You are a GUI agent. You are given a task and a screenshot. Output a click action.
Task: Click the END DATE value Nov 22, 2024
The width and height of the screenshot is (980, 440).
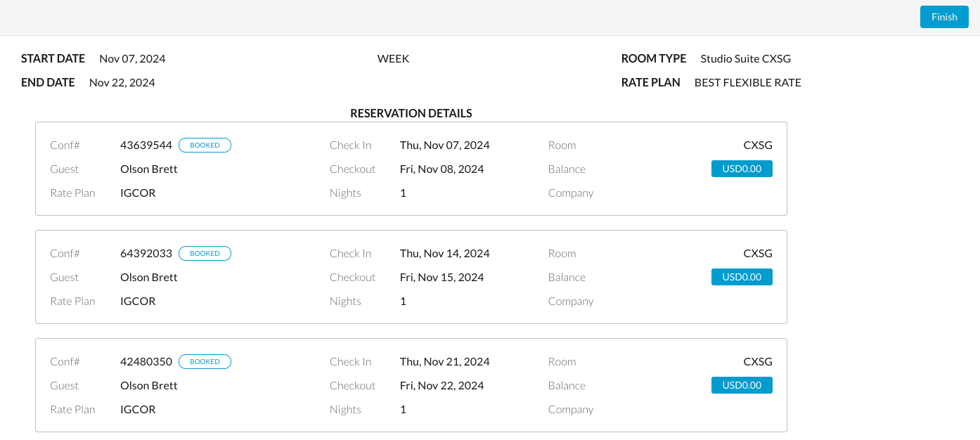(122, 82)
